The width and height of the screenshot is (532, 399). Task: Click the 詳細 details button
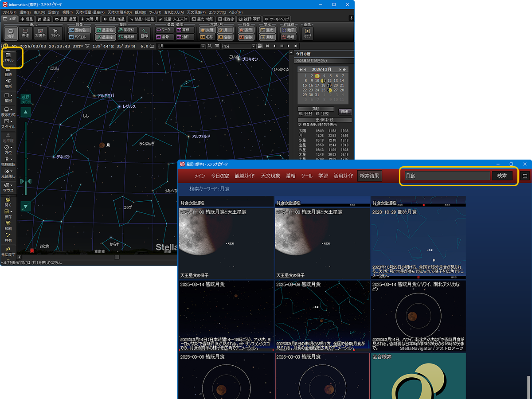(345, 112)
